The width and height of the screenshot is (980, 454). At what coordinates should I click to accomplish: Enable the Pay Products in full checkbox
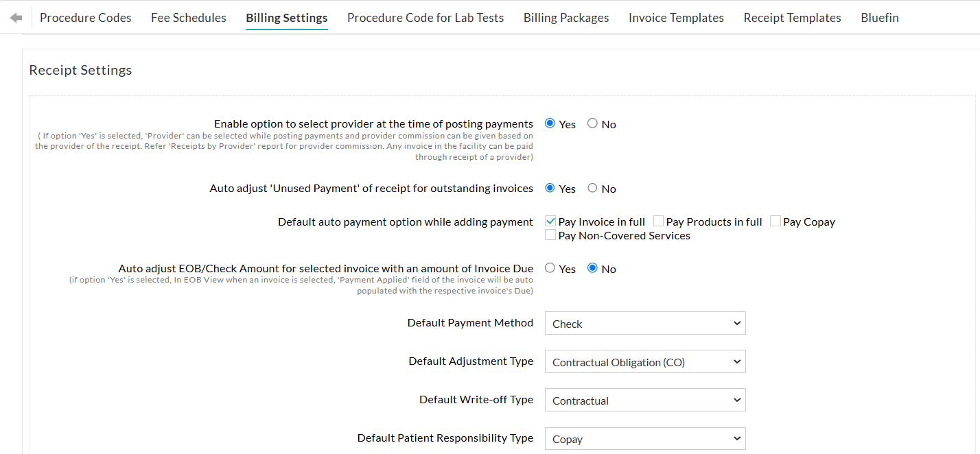658,221
